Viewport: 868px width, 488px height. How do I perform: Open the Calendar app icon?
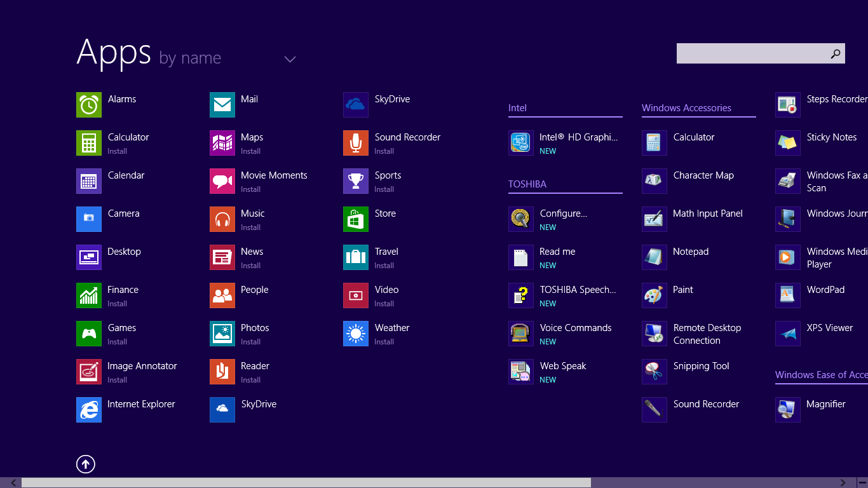coord(89,181)
